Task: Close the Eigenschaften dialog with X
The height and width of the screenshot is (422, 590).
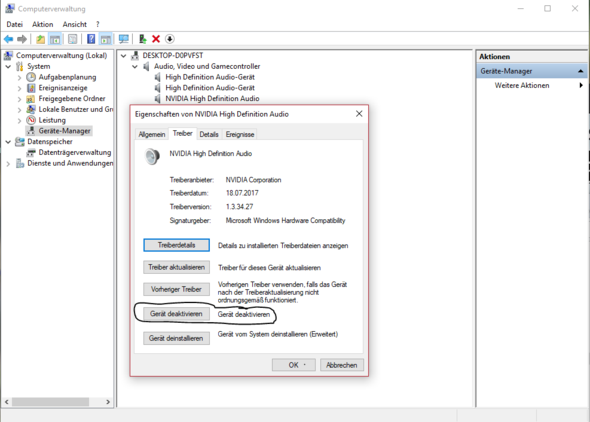Action: point(359,114)
